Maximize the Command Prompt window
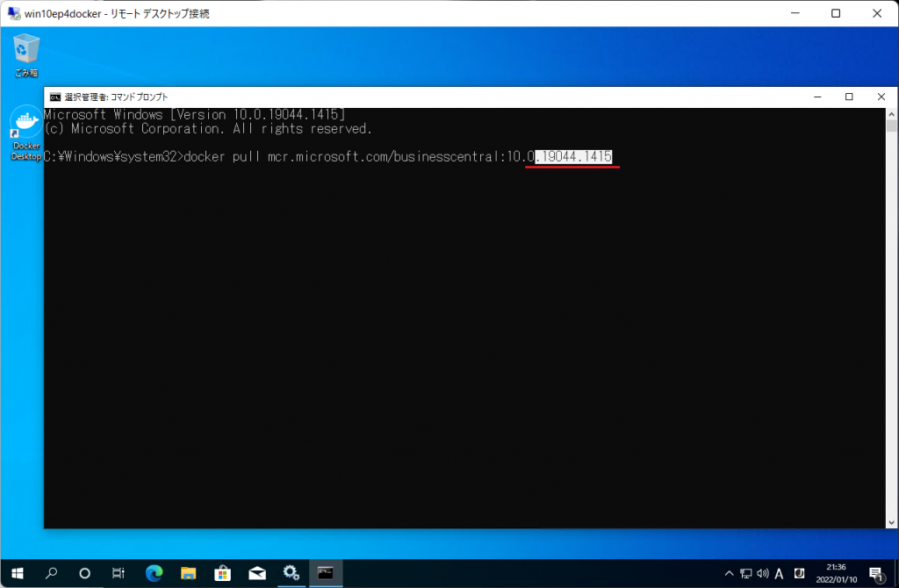 [x=849, y=97]
